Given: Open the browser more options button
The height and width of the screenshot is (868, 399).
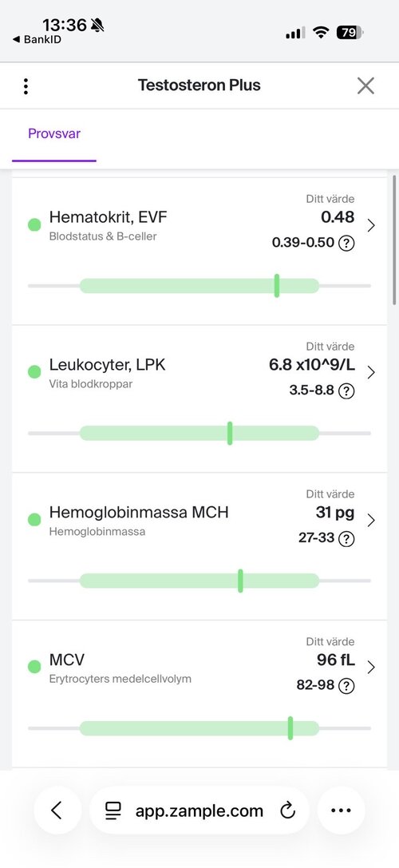Looking at the screenshot, I should tap(341, 811).
